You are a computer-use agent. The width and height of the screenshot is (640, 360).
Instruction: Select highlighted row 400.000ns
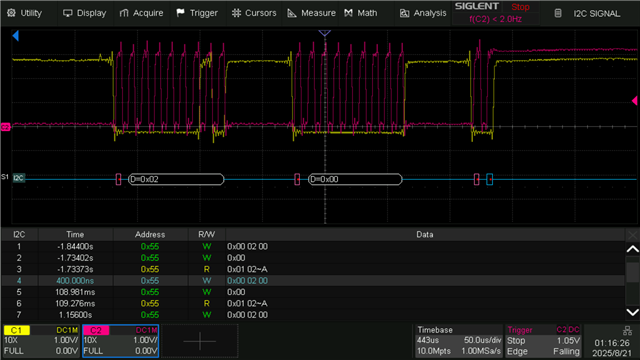(x=313, y=281)
